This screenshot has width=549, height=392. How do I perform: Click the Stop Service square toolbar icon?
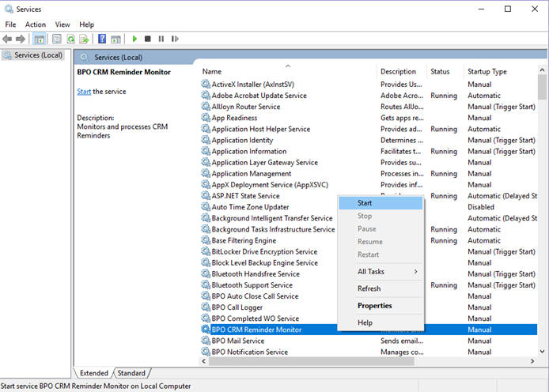coord(148,39)
